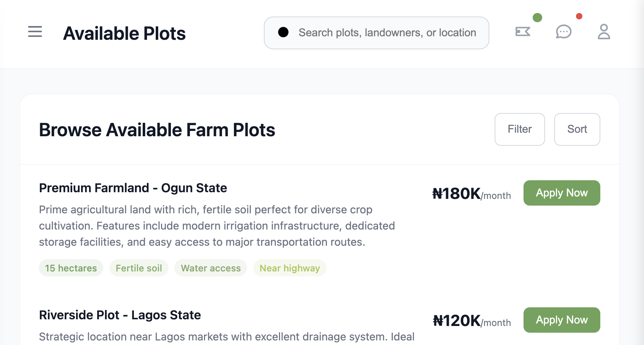The width and height of the screenshot is (644, 345).
Task: Open the Available Plots page title
Action: click(x=124, y=33)
